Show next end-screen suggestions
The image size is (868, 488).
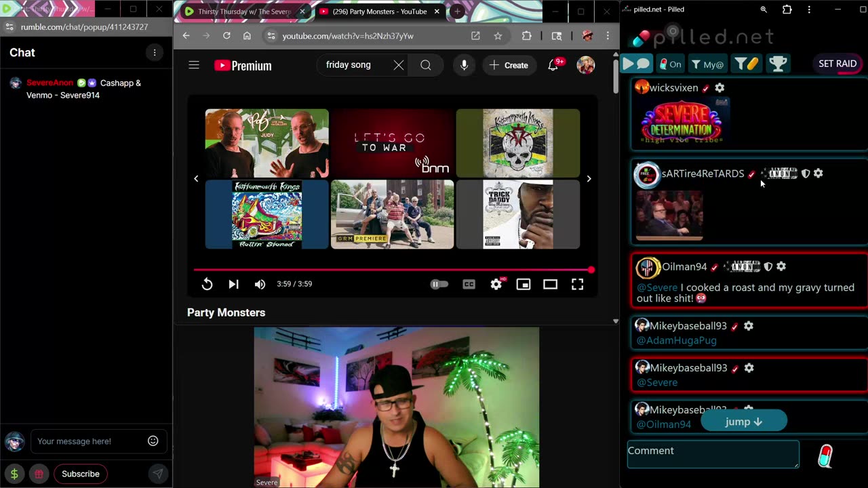click(x=589, y=179)
